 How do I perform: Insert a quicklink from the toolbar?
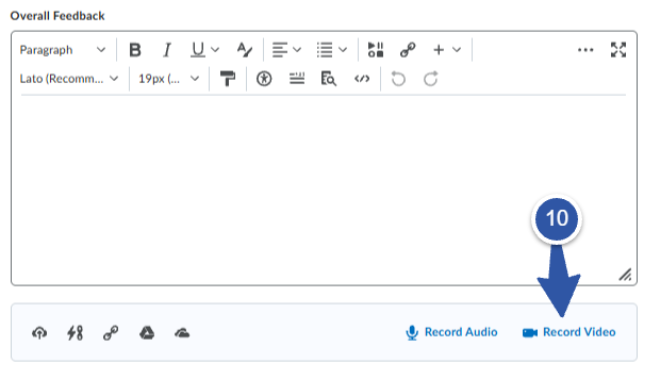tap(408, 50)
